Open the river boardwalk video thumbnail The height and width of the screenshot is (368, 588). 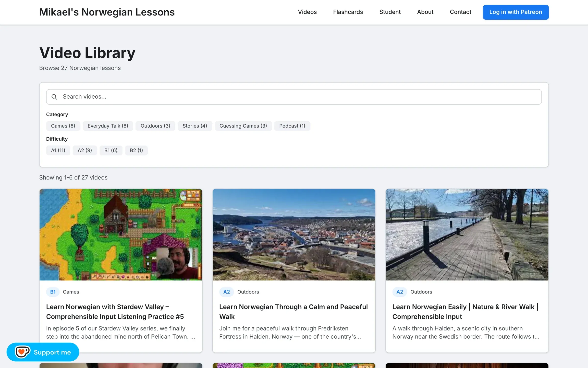[x=467, y=235]
